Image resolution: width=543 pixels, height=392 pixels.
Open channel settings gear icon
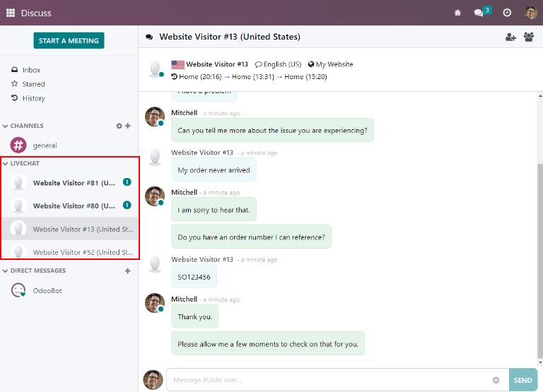119,126
